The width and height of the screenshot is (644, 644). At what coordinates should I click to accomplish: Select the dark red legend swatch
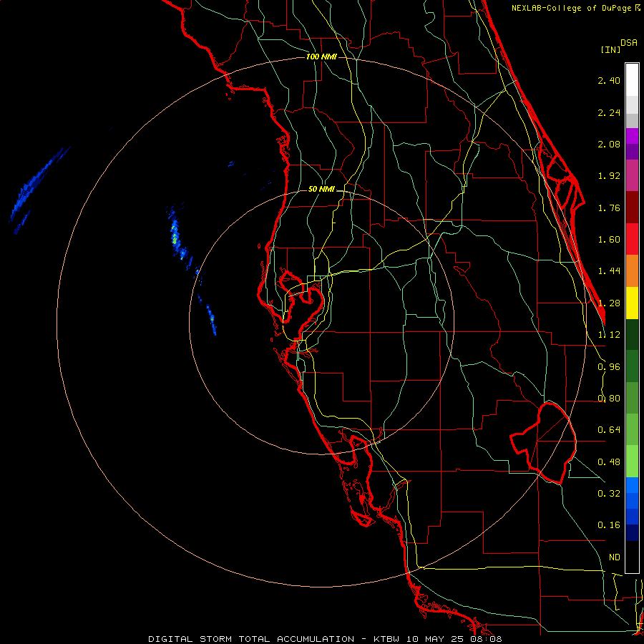632,208
